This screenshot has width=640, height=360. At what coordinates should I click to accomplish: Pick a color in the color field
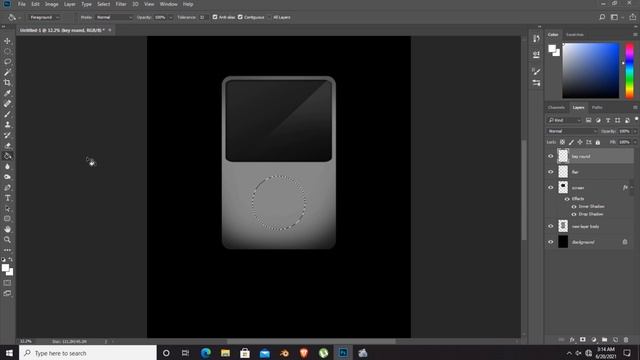tap(591, 71)
